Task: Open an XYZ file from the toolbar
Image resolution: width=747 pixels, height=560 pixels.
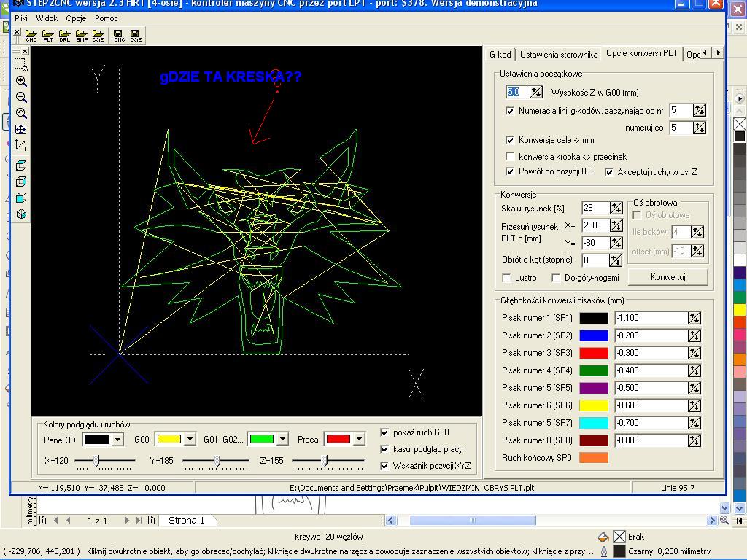Action: click(98, 35)
